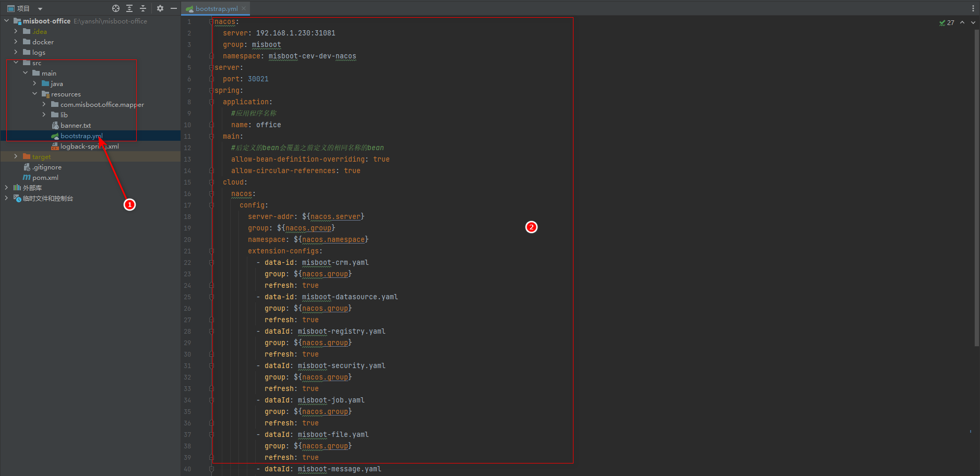The image size is (980, 476).
Task: Select the .gitignore file
Action: 47,167
